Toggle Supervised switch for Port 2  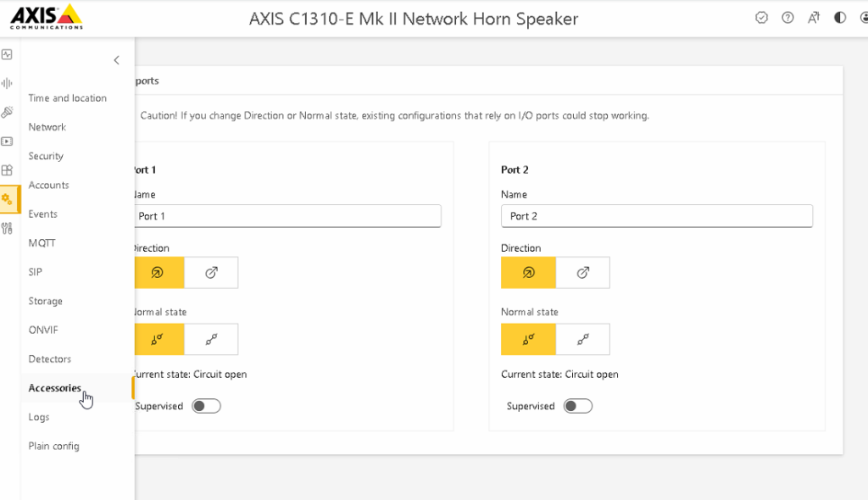click(578, 406)
